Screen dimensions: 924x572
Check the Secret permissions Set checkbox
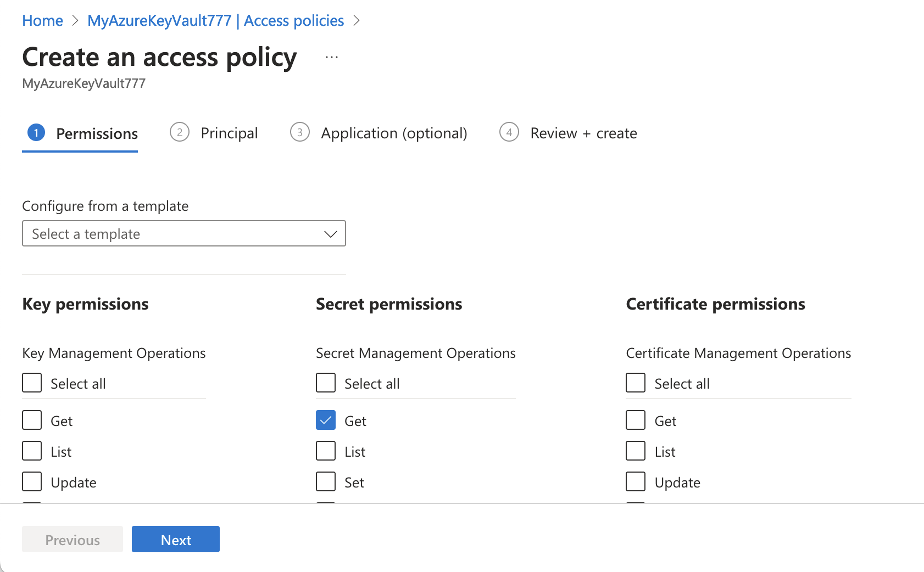[x=326, y=481]
